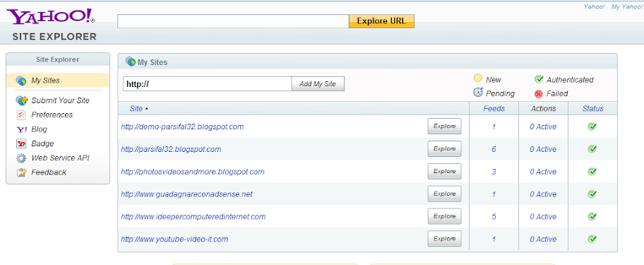Viewport: 644px width, 265px height.
Task: Open Submit Your Site in the sidebar
Action: (61, 100)
